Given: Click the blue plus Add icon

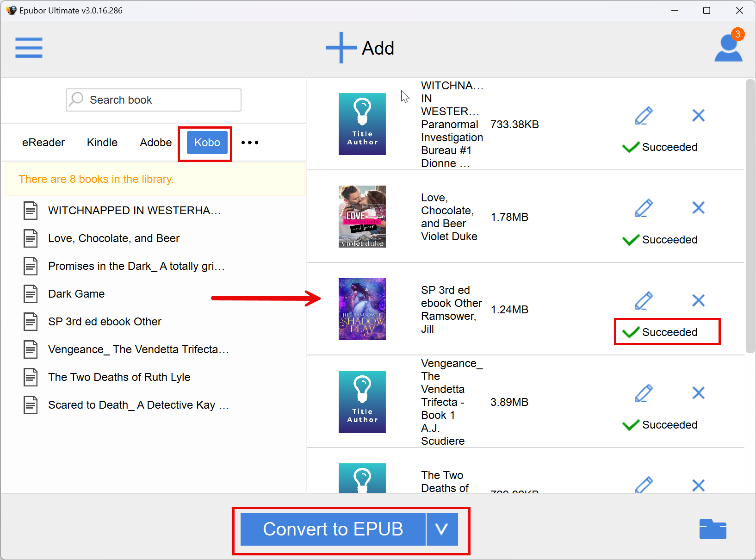Looking at the screenshot, I should pos(341,48).
